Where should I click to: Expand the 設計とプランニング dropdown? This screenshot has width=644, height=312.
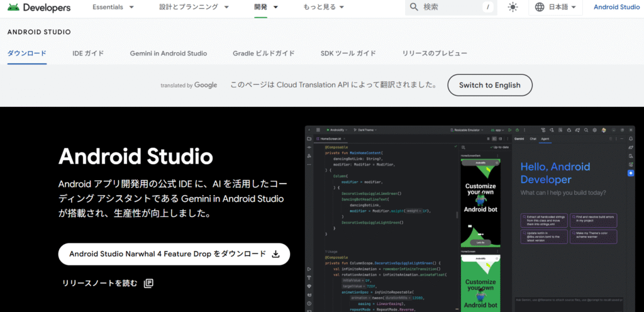194,8
